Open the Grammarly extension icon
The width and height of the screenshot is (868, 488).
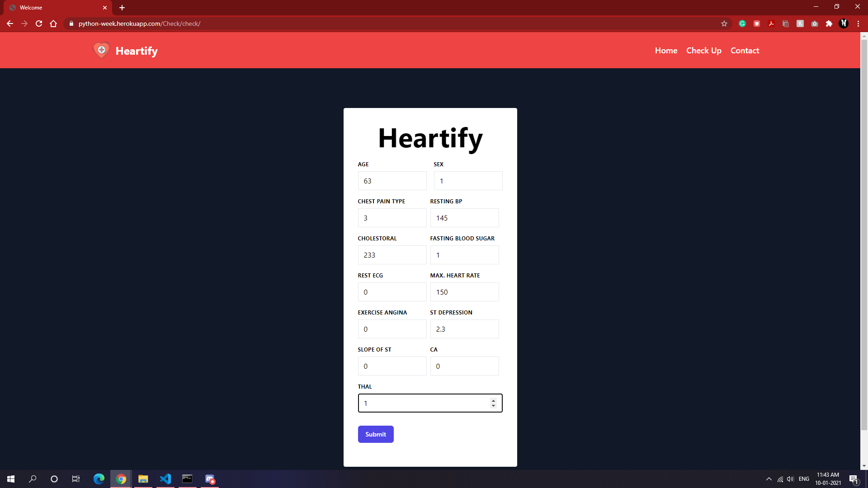(742, 23)
